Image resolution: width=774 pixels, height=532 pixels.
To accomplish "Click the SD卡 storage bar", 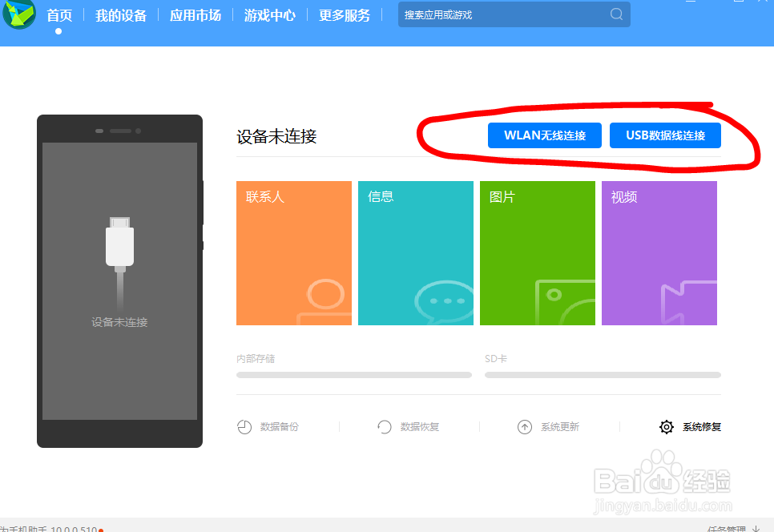I will (603, 375).
